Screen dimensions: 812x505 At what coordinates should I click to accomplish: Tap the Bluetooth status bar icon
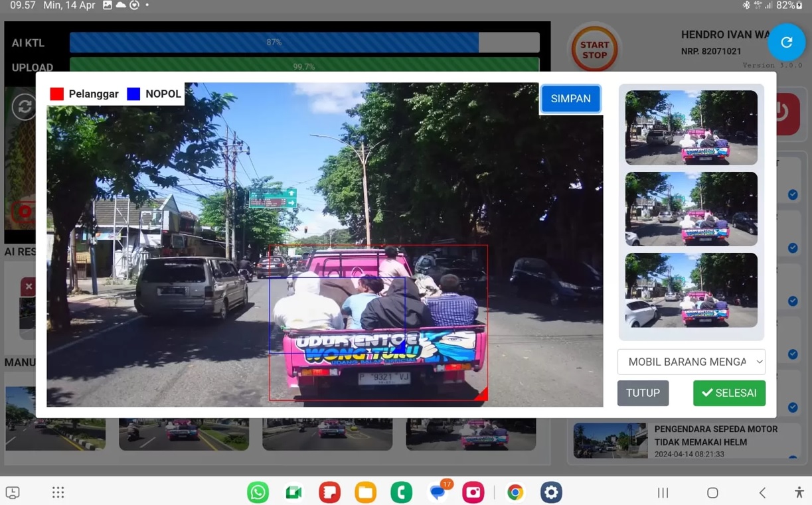pos(746,5)
